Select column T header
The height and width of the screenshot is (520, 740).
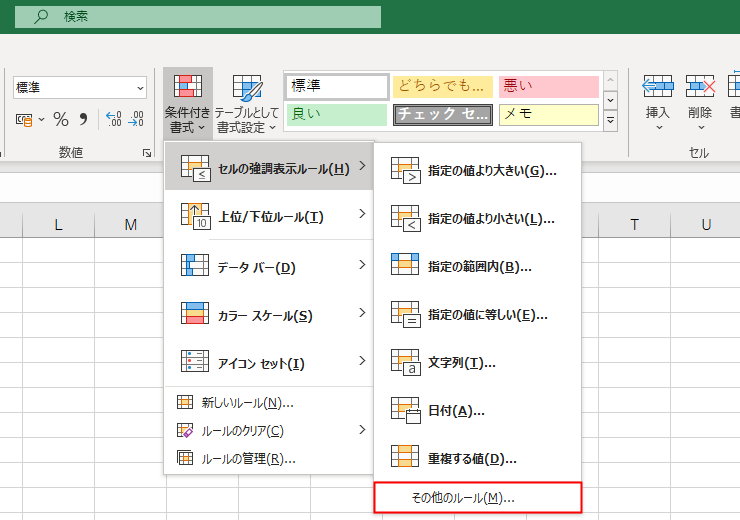point(634,225)
